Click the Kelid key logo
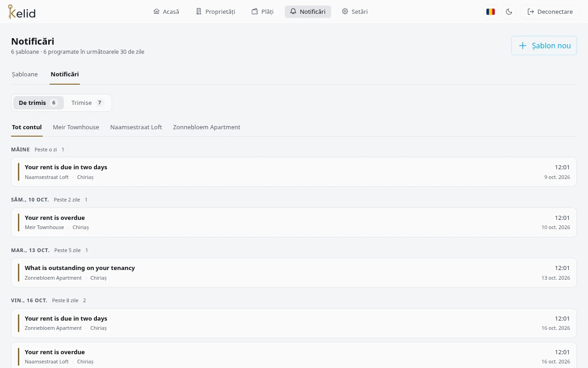 tap(22, 12)
